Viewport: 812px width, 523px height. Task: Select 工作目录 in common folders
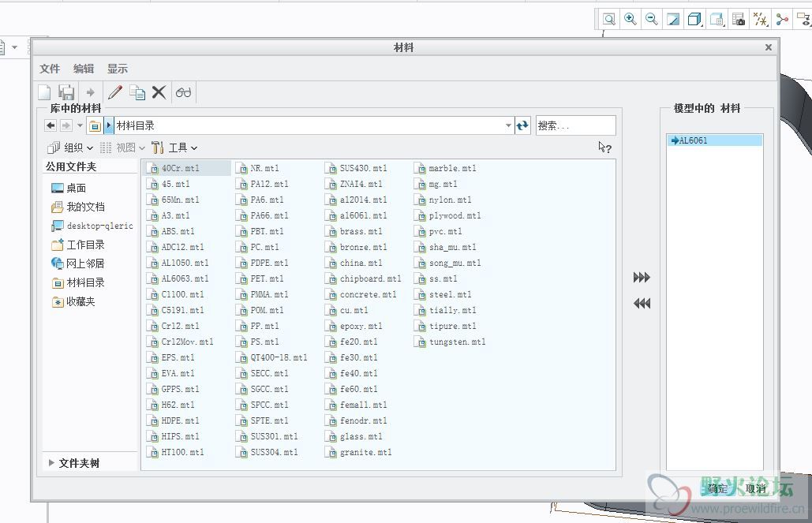tap(85, 245)
